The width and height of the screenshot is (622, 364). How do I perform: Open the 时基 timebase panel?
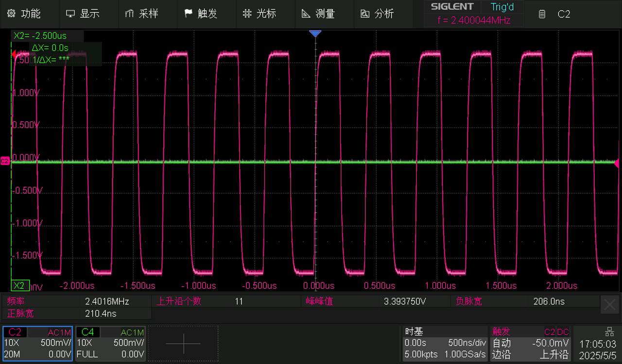pyautogui.click(x=414, y=331)
